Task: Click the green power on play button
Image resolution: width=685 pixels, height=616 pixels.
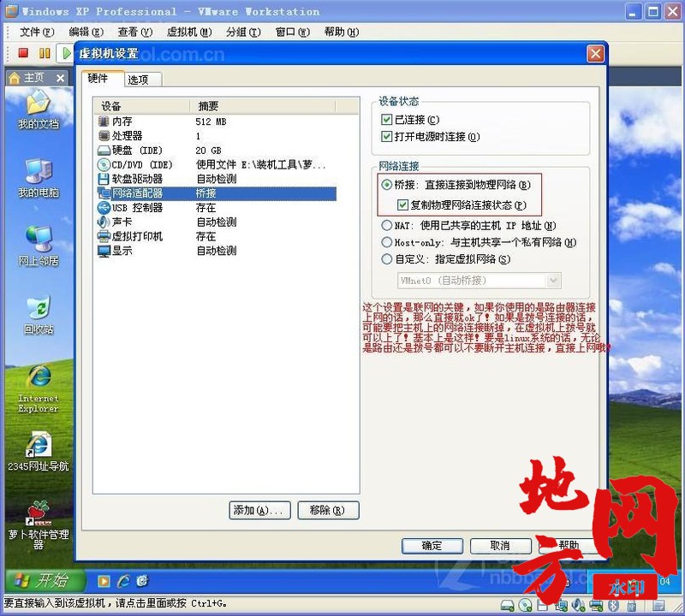Action: [66, 53]
